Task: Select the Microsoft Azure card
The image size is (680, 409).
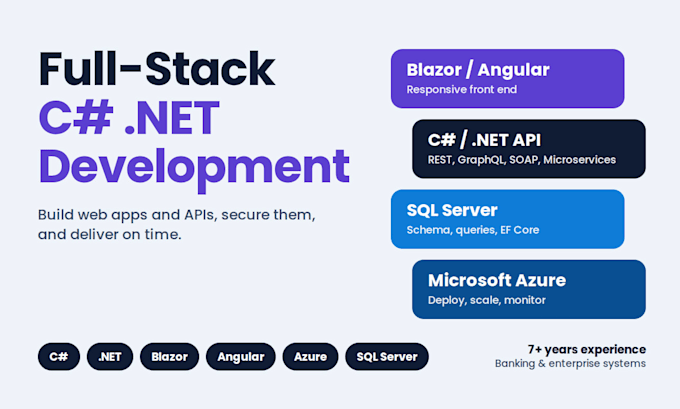Action: pyautogui.click(x=529, y=289)
